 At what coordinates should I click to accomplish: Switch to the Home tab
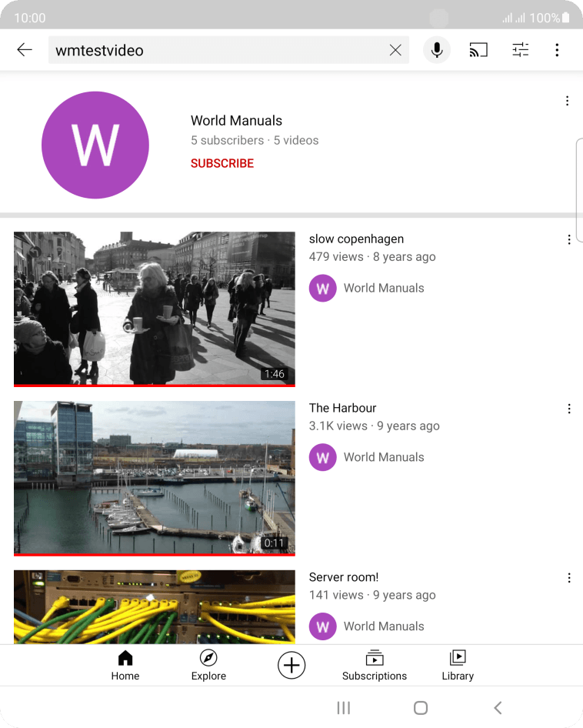pos(125,666)
